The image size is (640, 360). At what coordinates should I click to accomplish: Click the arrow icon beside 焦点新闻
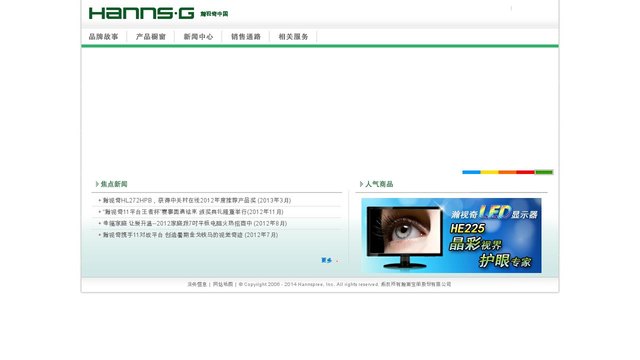click(97, 184)
